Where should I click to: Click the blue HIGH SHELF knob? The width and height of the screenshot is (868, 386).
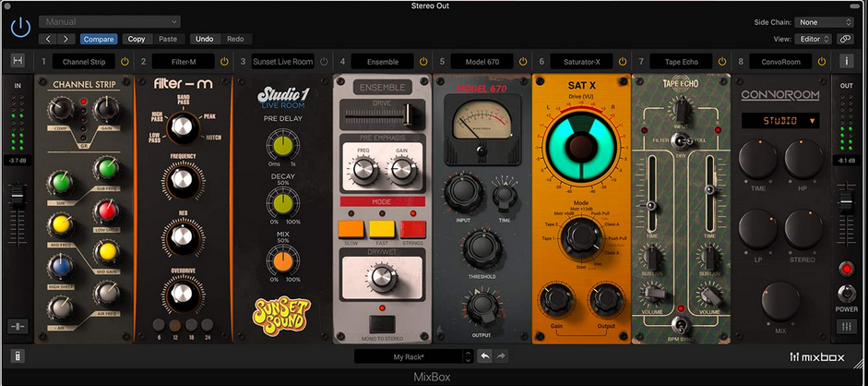pyautogui.click(x=60, y=266)
